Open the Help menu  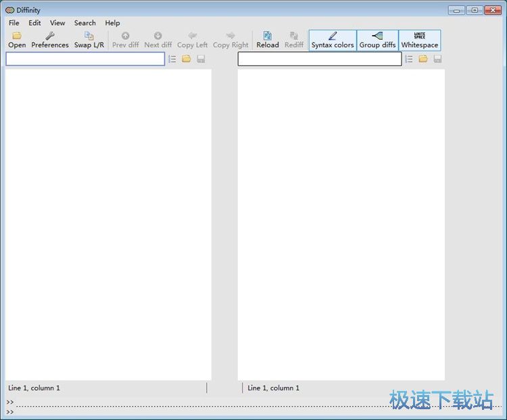click(x=112, y=23)
